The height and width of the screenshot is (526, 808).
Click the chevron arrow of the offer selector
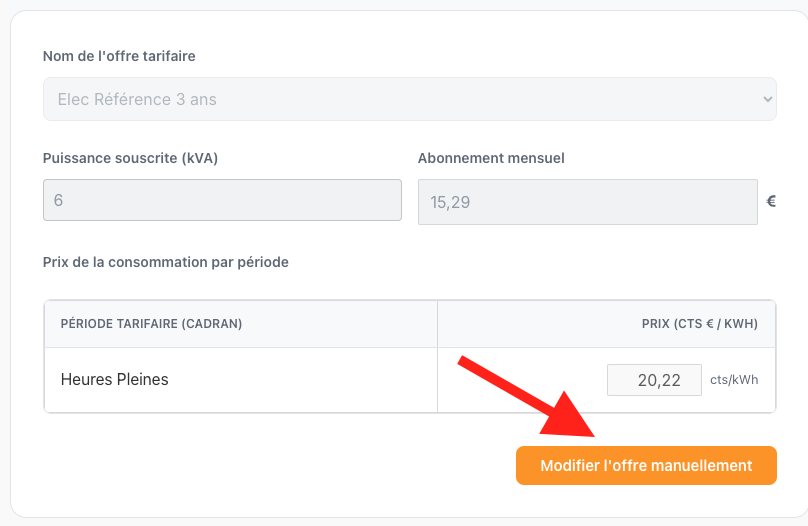click(767, 99)
